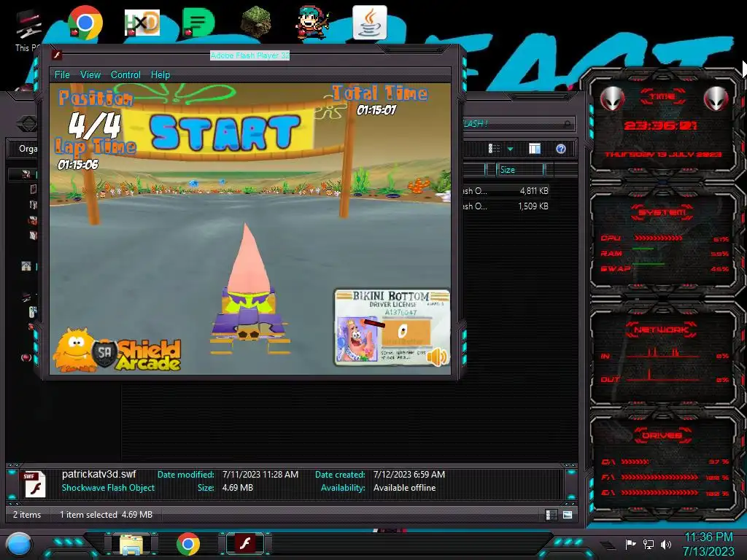Open the system volume tray icon
Screen dimensions: 747x560
tap(666, 544)
